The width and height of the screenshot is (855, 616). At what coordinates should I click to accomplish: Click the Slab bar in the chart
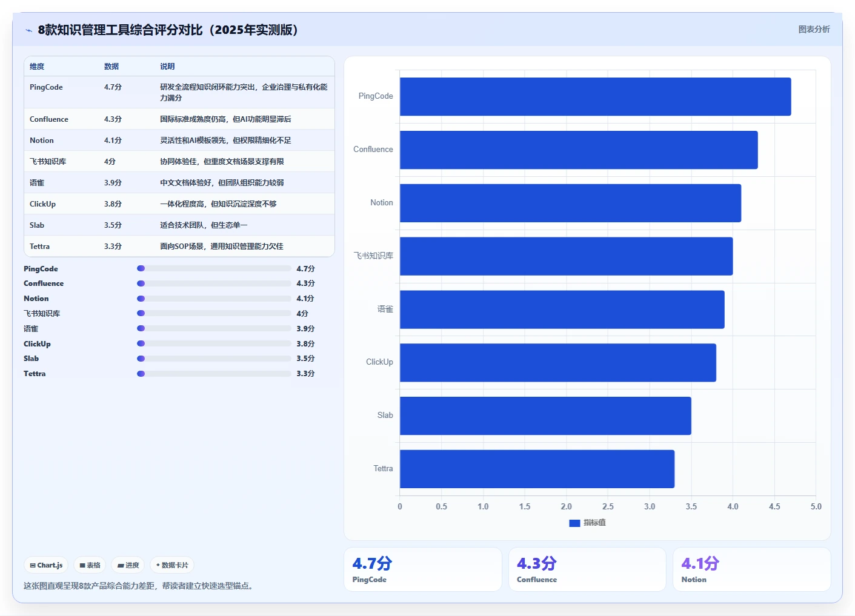[x=545, y=416]
